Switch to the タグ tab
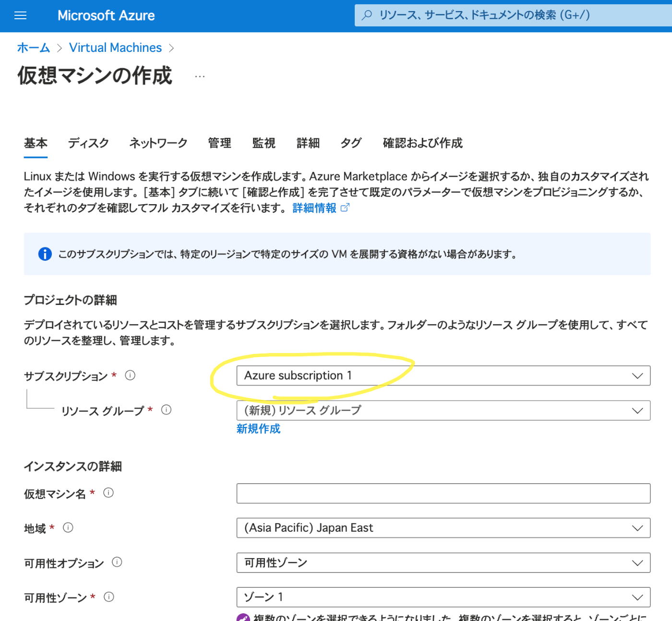Viewport: 672px width, 621px height. tap(351, 143)
